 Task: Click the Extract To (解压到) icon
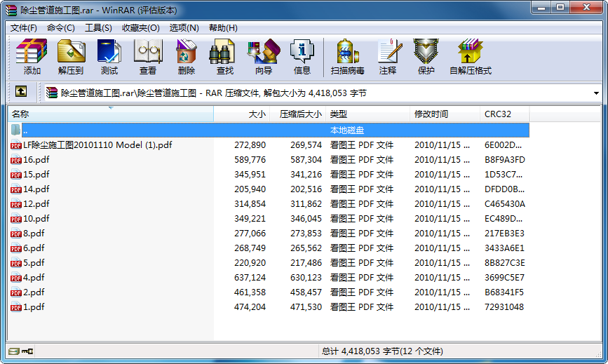(x=71, y=57)
